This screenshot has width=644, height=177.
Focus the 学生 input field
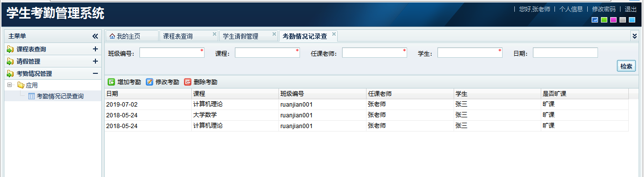tap(470, 53)
